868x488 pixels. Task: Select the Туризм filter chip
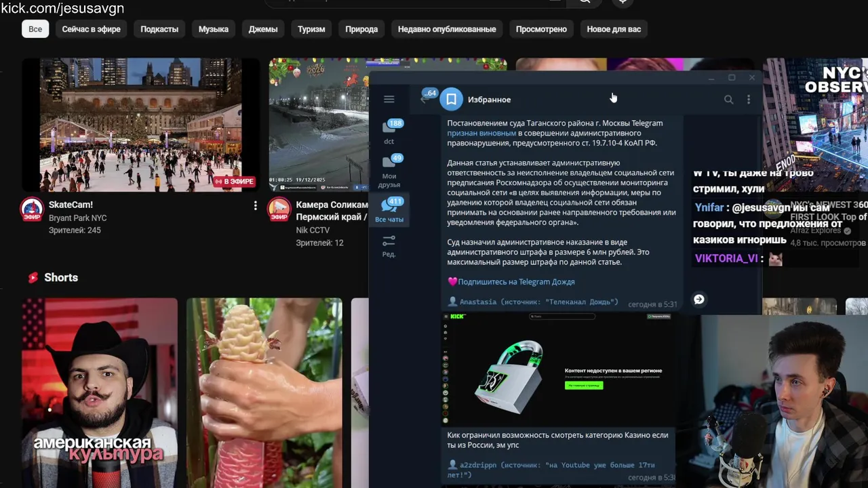(x=311, y=29)
